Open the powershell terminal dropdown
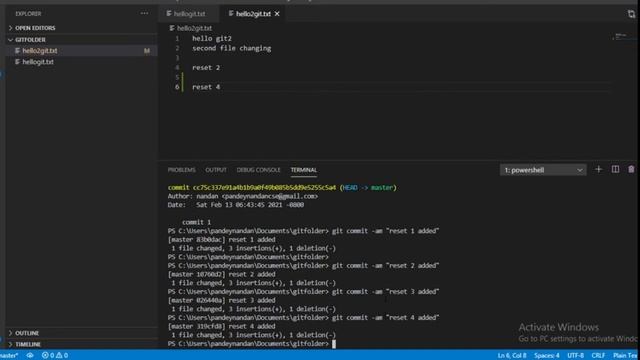This screenshot has height=360, width=640. coord(543,170)
